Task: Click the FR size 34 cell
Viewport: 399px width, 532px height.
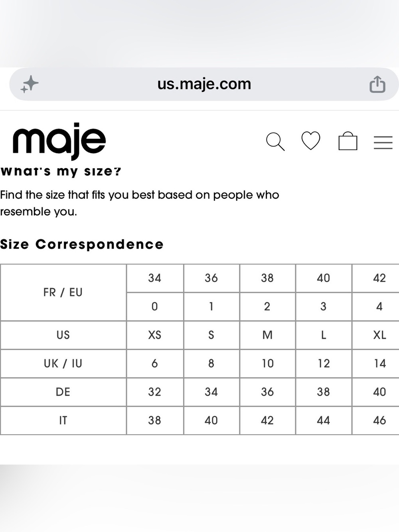Action: (x=155, y=278)
